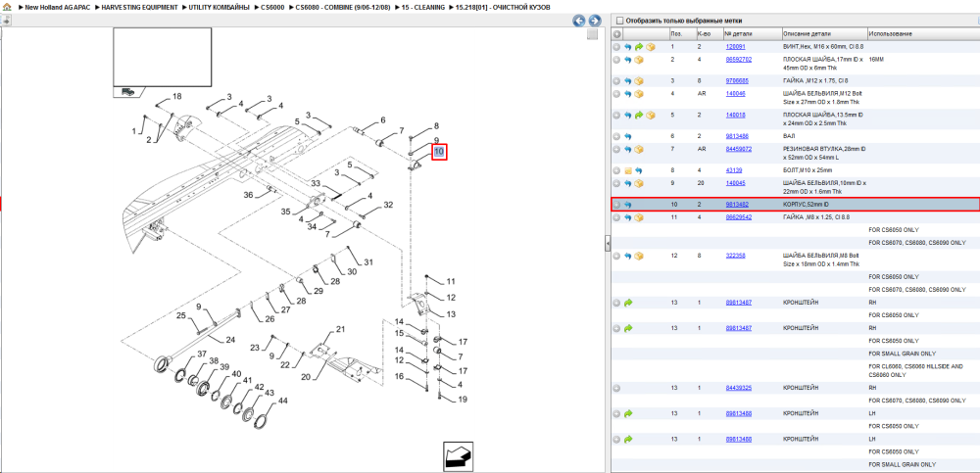
Task: Toggle the selection circle for part 86592702
Action: (x=616, y=60)
